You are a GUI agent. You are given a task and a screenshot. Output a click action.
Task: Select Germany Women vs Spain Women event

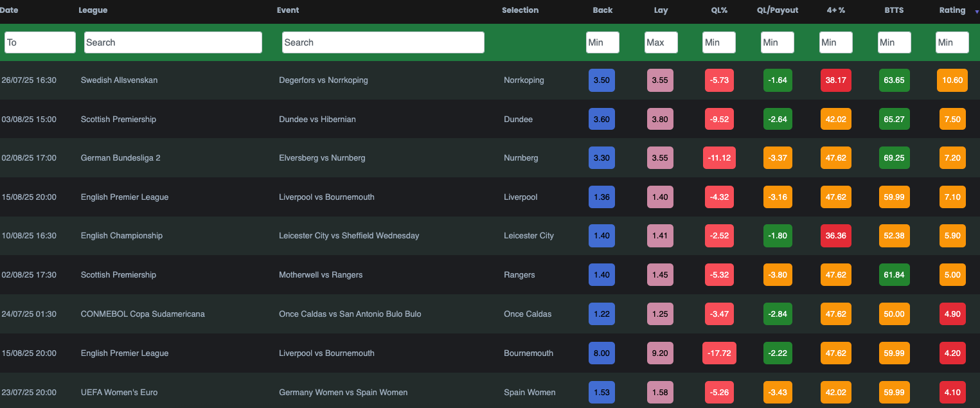click(343, 393)
